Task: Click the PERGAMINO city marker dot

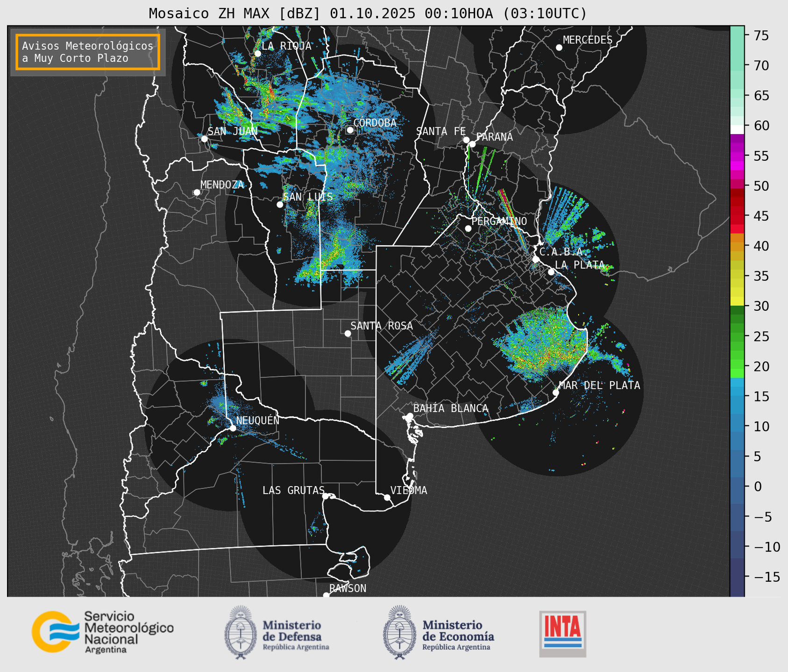Action: tap(468, 229)
